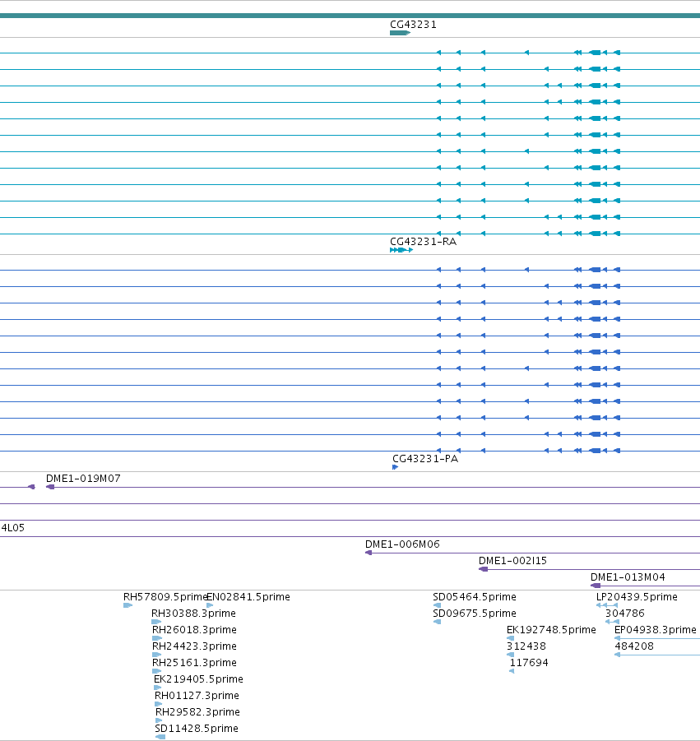Click the CG43231 gene label
This screenshot has width=700, height=741.
413,25
